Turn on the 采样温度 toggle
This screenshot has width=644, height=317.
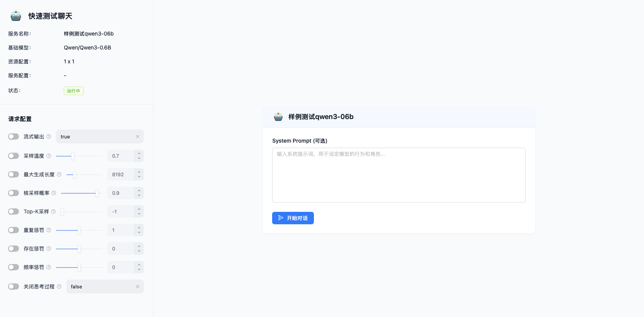14,156
